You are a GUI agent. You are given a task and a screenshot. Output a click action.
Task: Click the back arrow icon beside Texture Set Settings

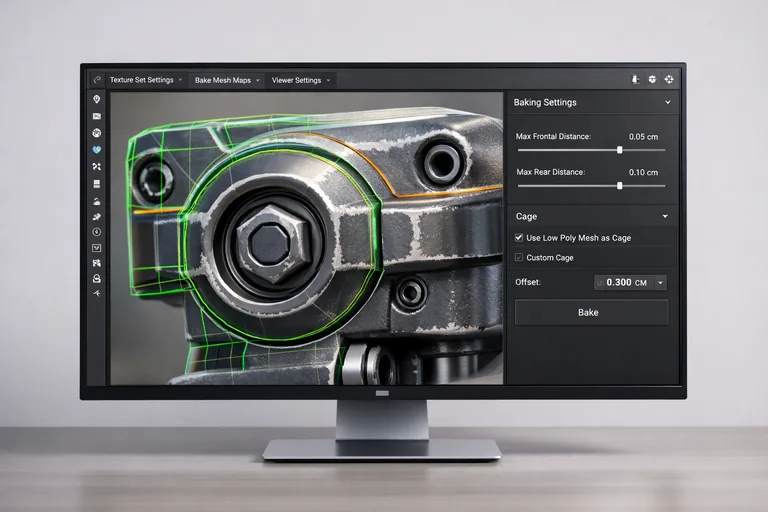(97, 79)
